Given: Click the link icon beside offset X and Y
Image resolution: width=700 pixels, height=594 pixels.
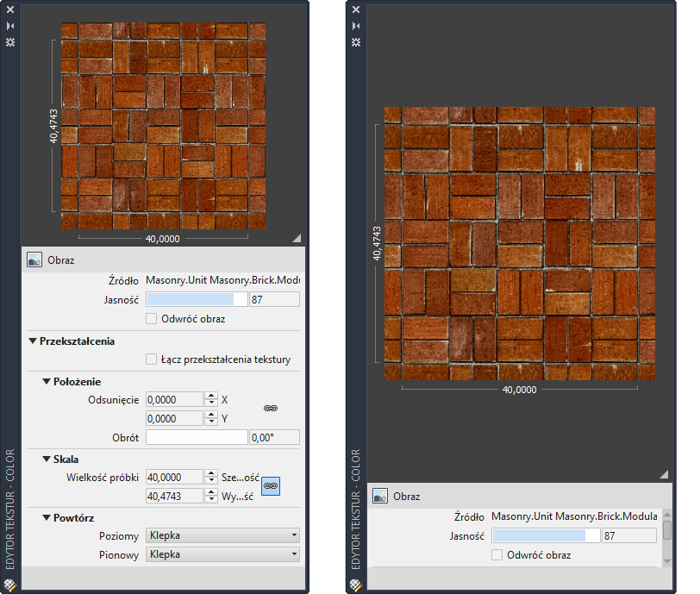Looking at the screenshot, I should 269,408.
